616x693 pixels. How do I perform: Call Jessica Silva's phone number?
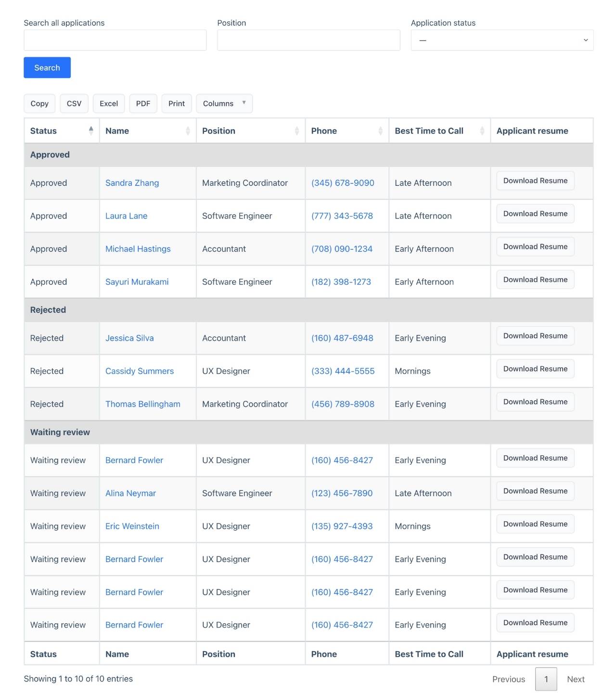342,338
